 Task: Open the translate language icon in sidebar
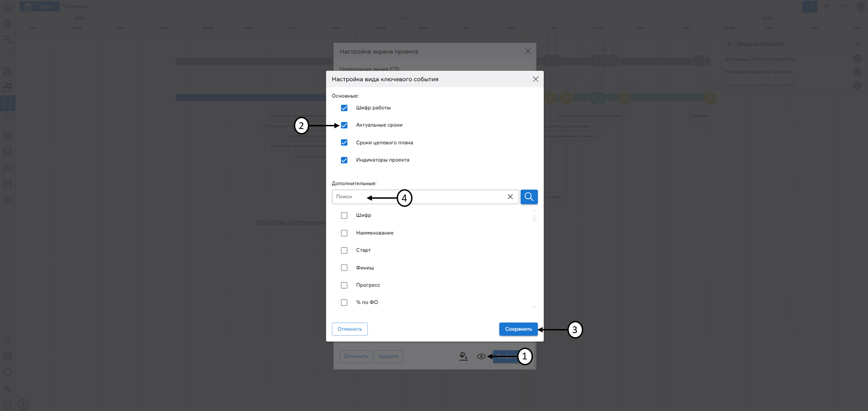(8, 389)
